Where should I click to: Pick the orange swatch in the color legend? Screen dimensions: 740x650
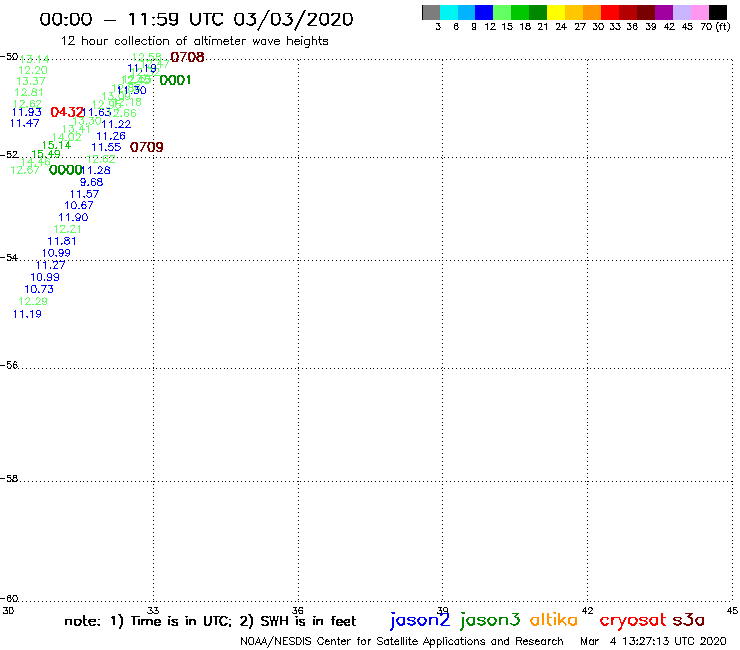point(592,12)
